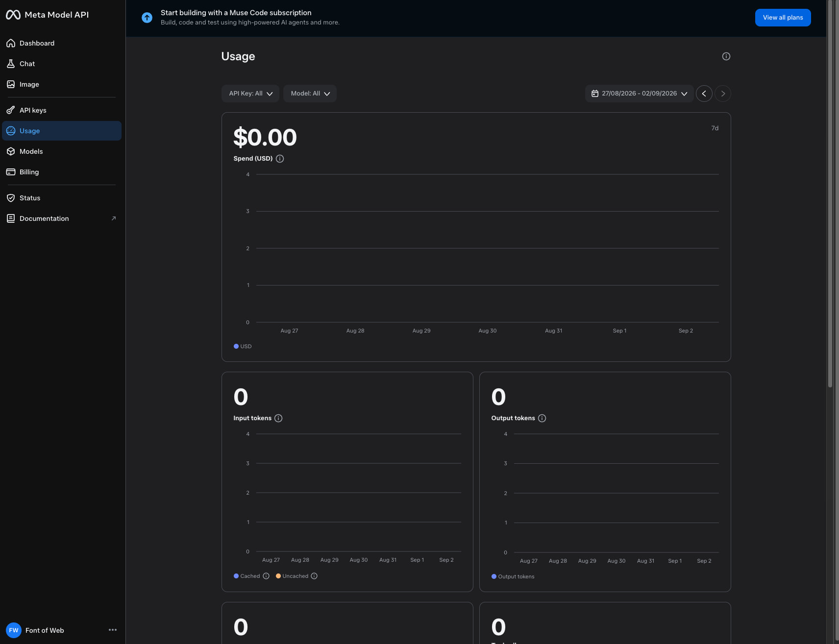This screenshot has width=839, height=644.
Task: Click the Usage gauge icon
Action: (11, 131)
